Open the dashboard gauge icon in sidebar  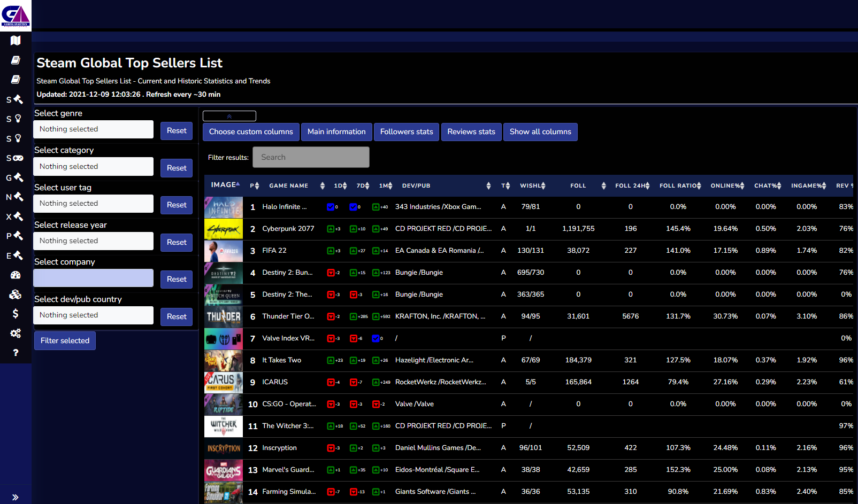click(x=16, y=275)
